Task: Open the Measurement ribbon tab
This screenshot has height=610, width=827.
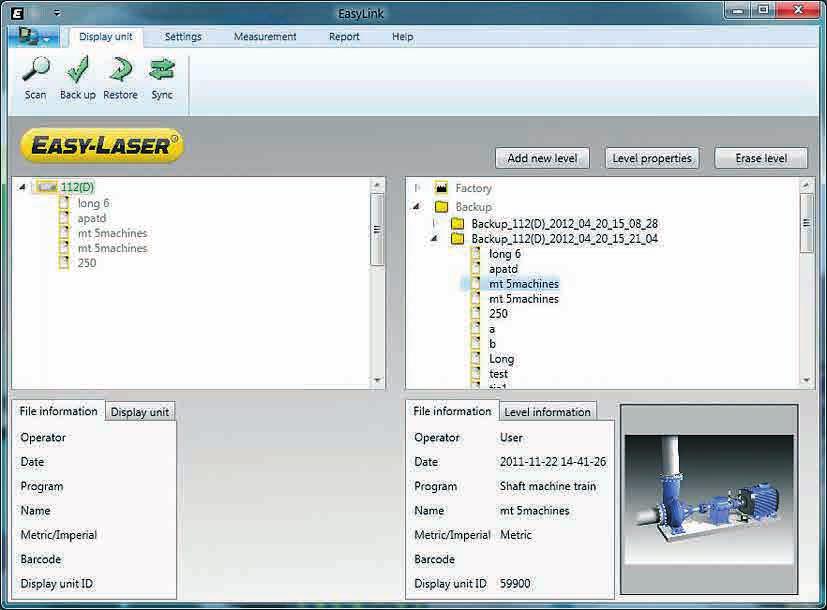Action: tap(265, 36)
